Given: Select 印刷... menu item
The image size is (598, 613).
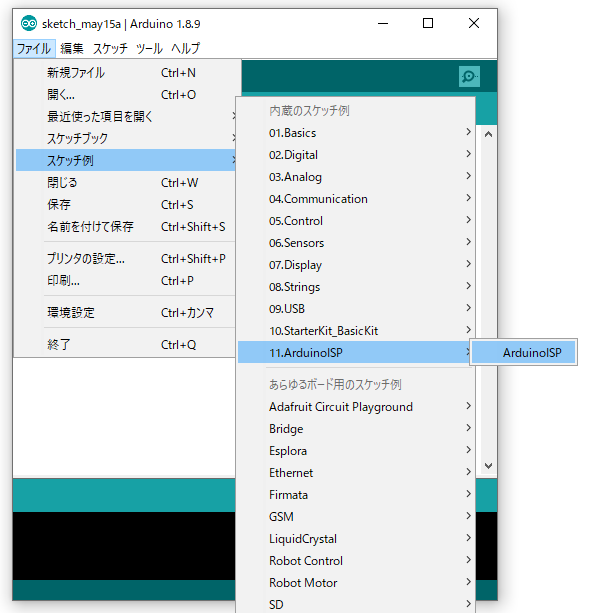Looking at the screenshot, I should point(125,281).
